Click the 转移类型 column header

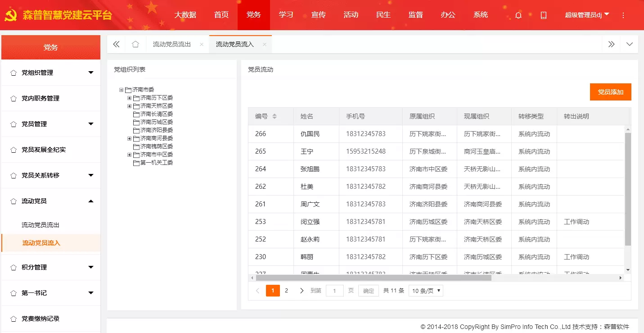click(x=531, y=116)
